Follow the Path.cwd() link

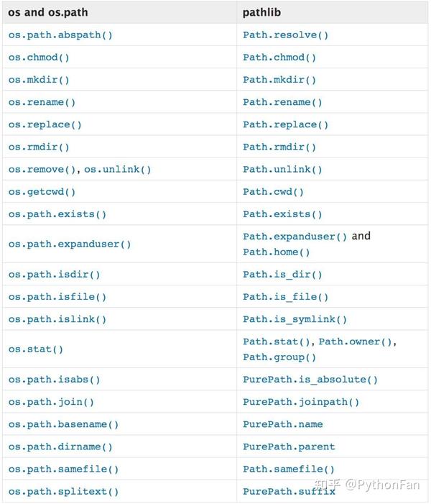coord(273,192)
